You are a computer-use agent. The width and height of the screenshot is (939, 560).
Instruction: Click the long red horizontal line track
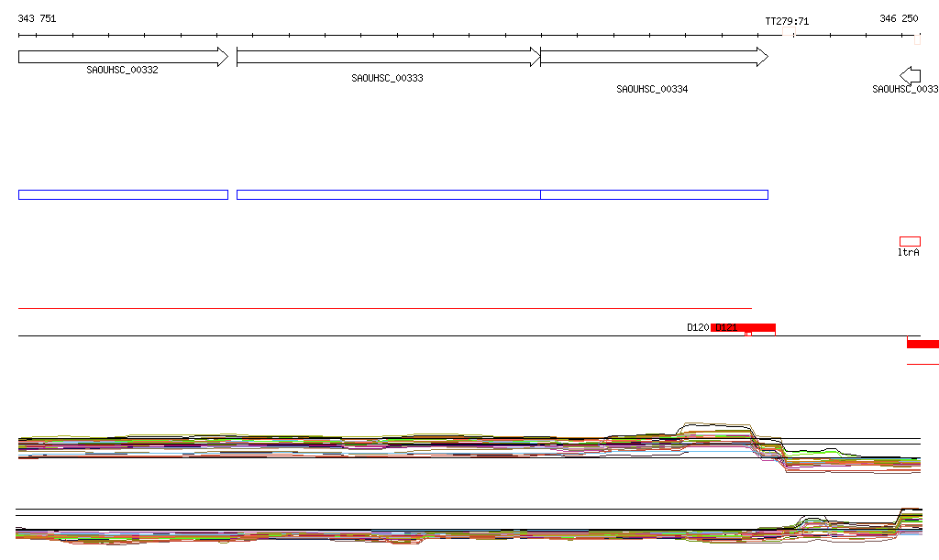pyautogui.click(x=385, y=308)
